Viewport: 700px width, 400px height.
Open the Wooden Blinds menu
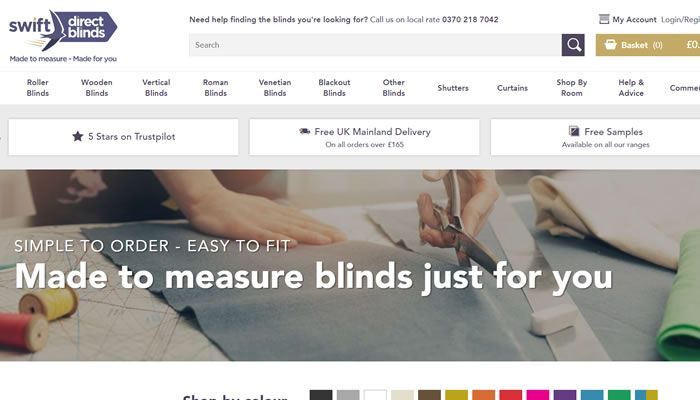[96, 88]
